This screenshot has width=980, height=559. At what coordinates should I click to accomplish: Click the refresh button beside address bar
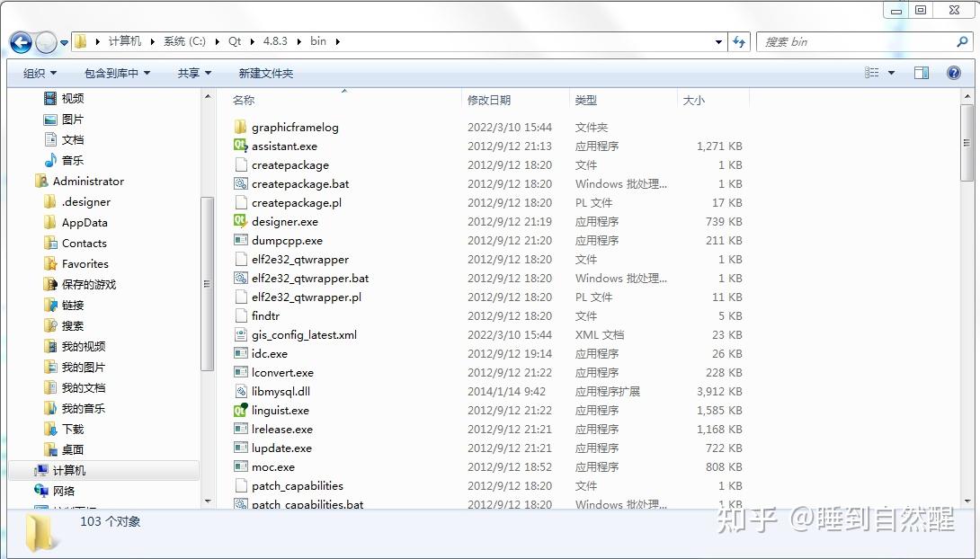click(739, 42)
